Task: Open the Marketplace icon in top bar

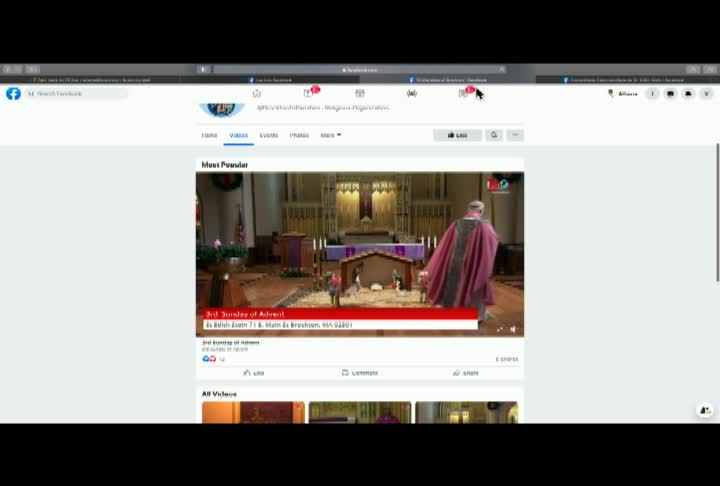Action: coord(360,94)
